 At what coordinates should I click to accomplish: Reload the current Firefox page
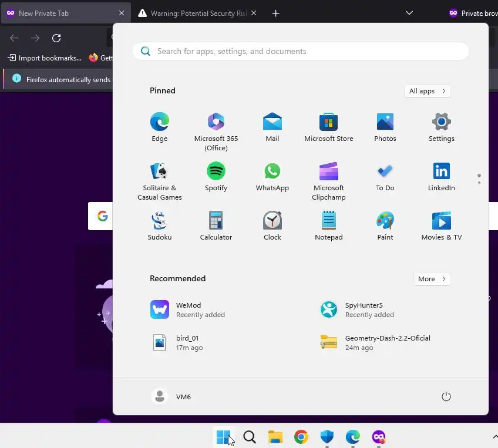point(56,38)
